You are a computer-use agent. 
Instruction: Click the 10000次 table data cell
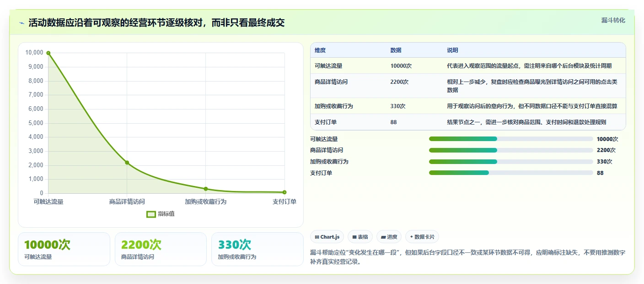401,66
